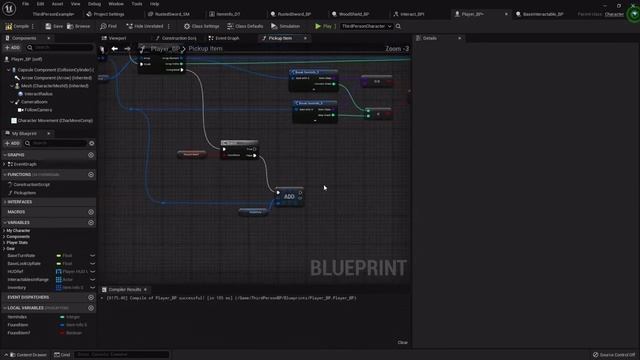Expand the EventGraph tree item
The height and width of the screenshot is (360, 640).
click(4, 164)
